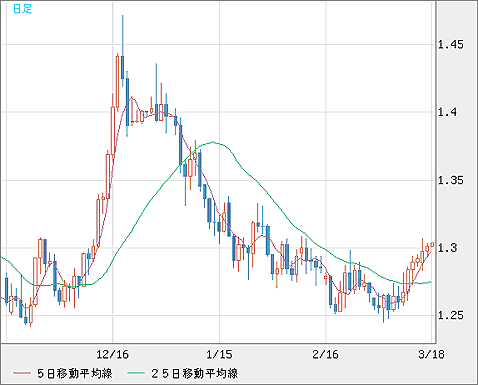Image resolution: width=478 pixels, height=385 pixels.
Task: Click the 1.35 price axis label
Action: 450,180
